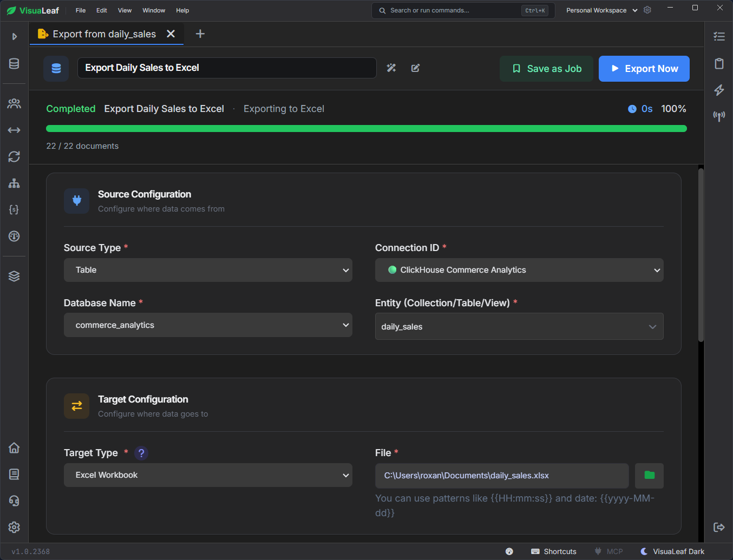The image size is (733, 560).
Task: Click the File path input field
Action: tap(502, 476)
